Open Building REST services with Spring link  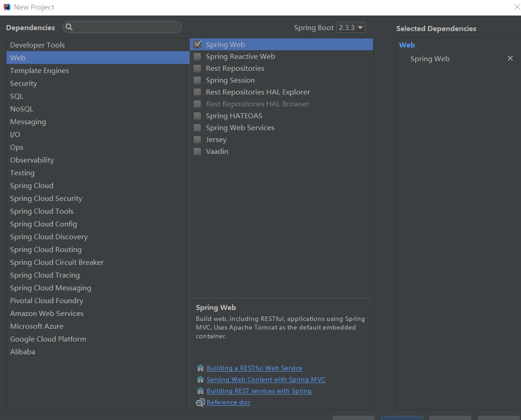pos(259,391)
